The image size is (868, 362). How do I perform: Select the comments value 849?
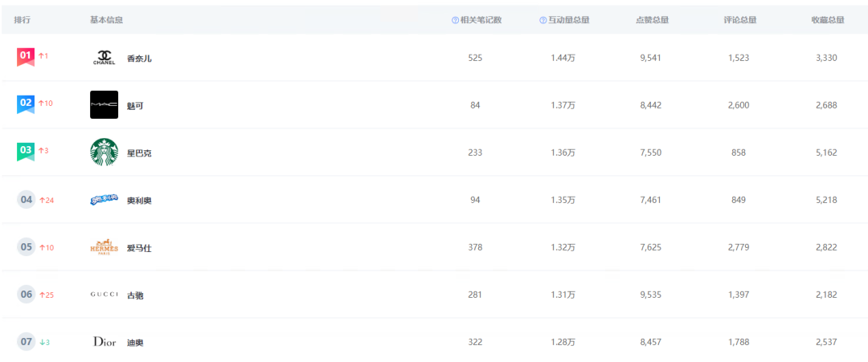click(x=738, y=200)
